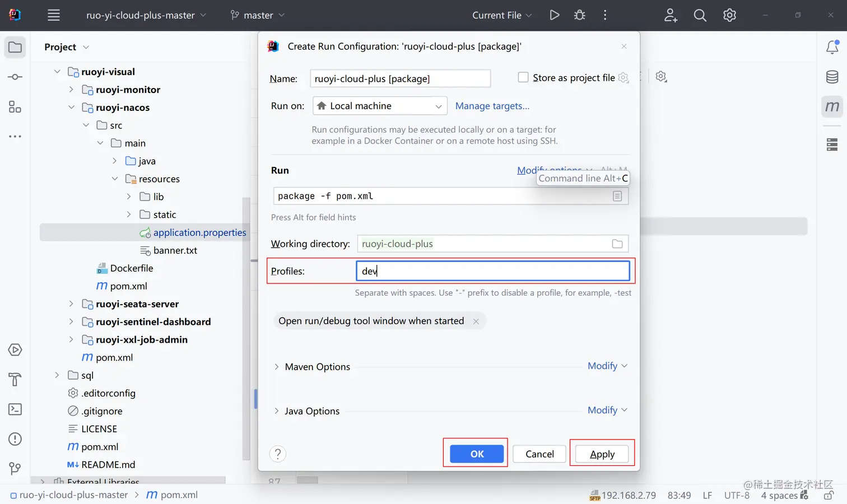Open the Maven tool window icon
This screenshot has width=847, height=504.
click(x=832, y=106)
